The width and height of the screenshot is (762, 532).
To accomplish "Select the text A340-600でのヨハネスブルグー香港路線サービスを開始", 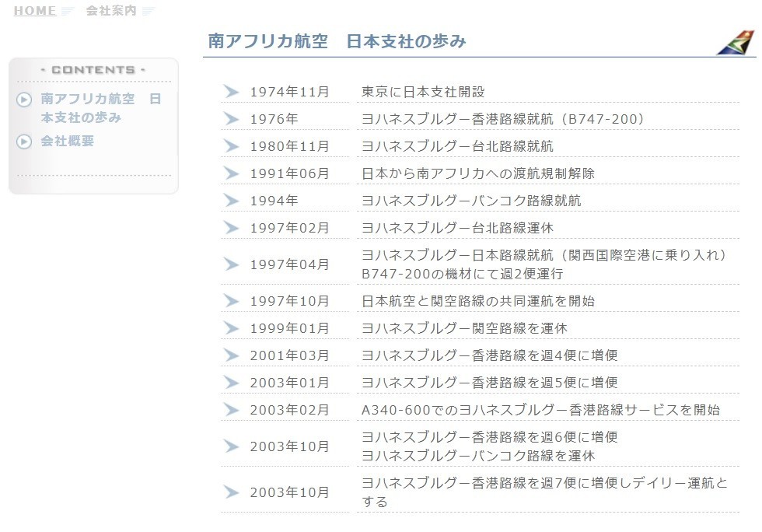I will (x=540, y=411).
